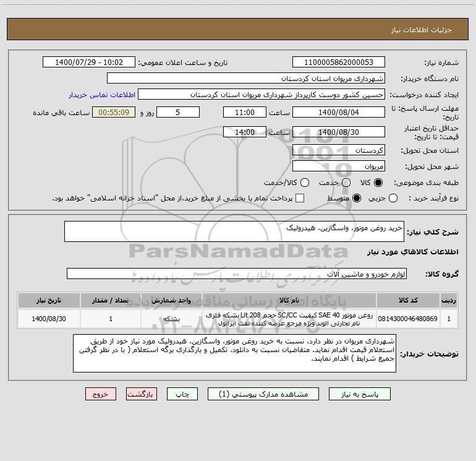This screenshot has width=476, height=461.
Task: Open the اطلاعات تماس خریدار link
Action: tap(102, 95)
